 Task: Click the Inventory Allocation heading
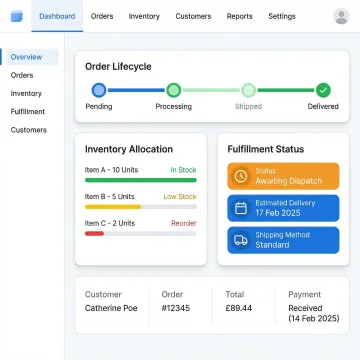coord(129,149)
